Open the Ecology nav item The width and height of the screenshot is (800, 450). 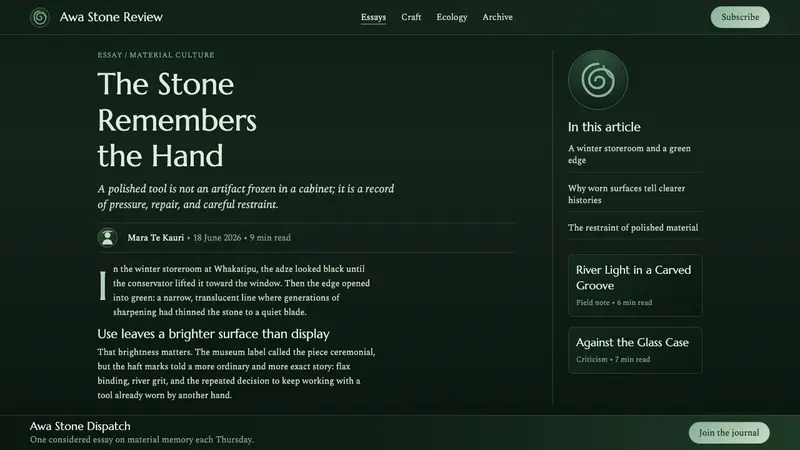coord(452,17)
